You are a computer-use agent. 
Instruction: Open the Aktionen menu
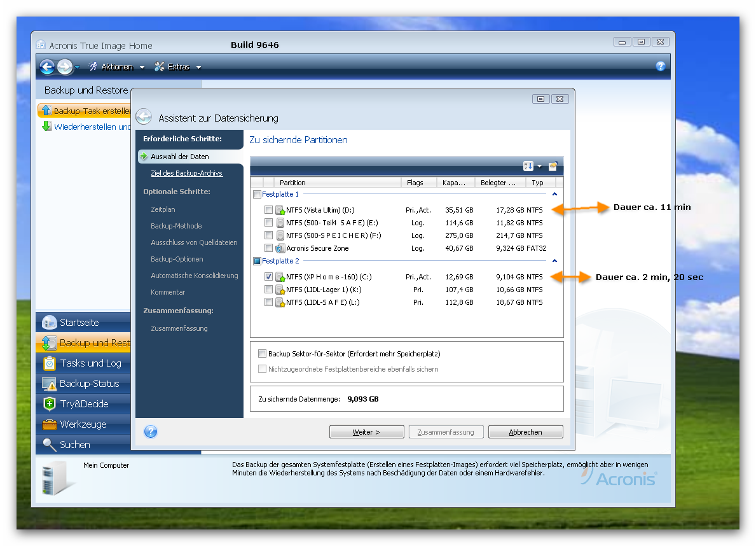coord(117,67)
